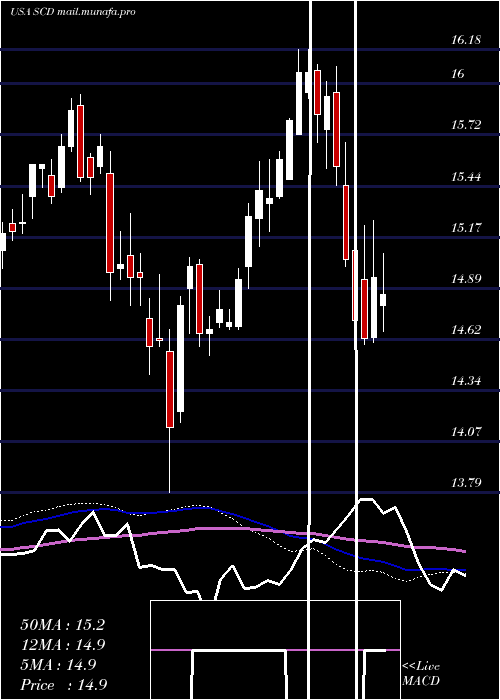Screen dimensions: 500x700
Task: Click the 16.18 price level label
Action: pyautogui.click(x=466, y=40)
